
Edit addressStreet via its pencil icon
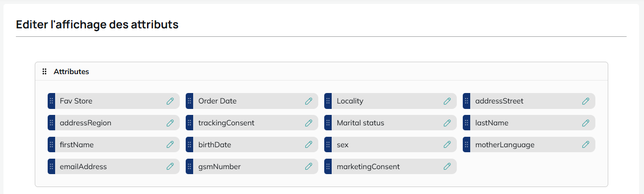(x=586, y=101)
